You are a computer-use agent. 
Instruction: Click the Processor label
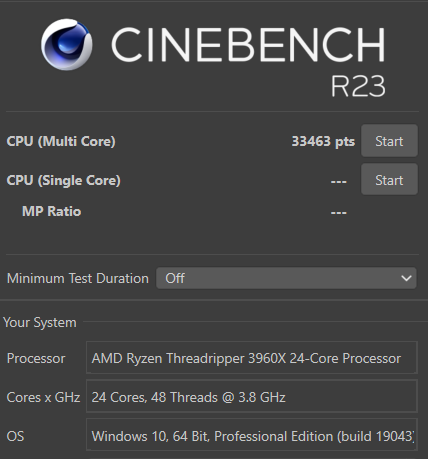tap(36, 358)
